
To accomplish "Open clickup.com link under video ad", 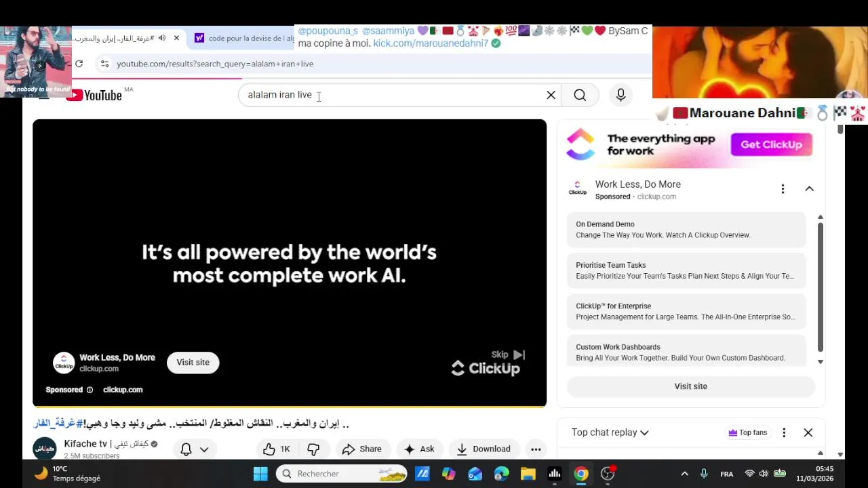I will (123, 390).
